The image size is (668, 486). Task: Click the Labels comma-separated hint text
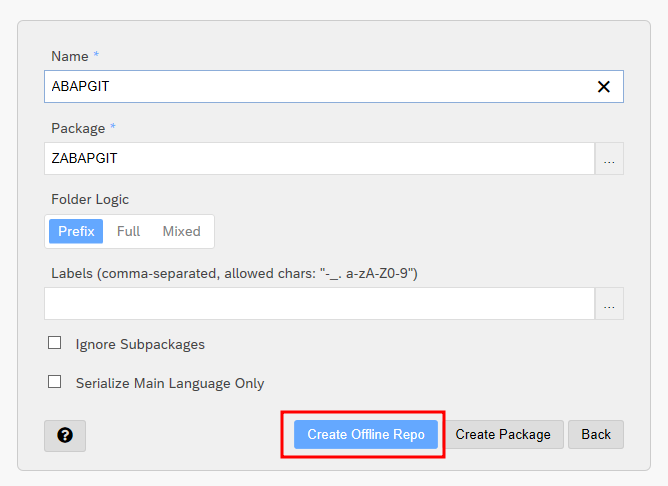[x=234, y=273]
